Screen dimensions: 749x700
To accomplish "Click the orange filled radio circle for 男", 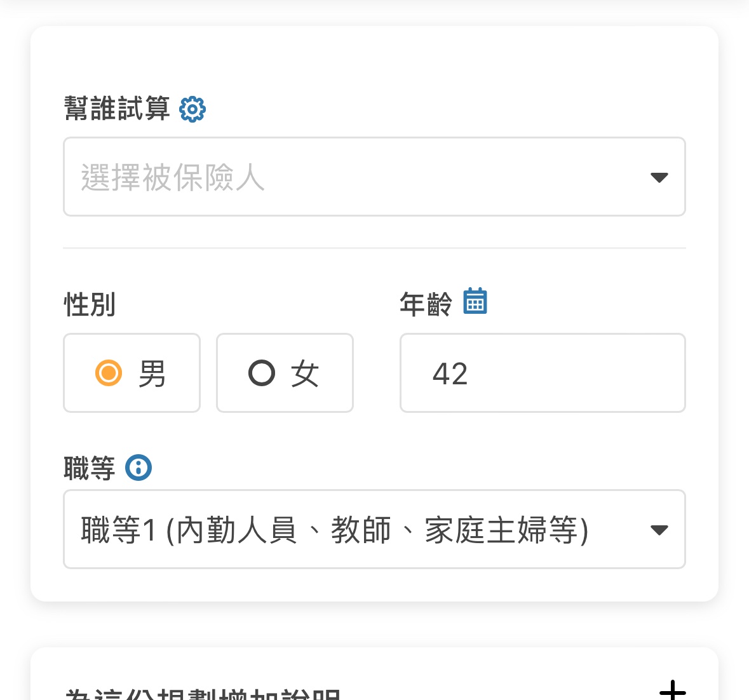I will 109,373.
